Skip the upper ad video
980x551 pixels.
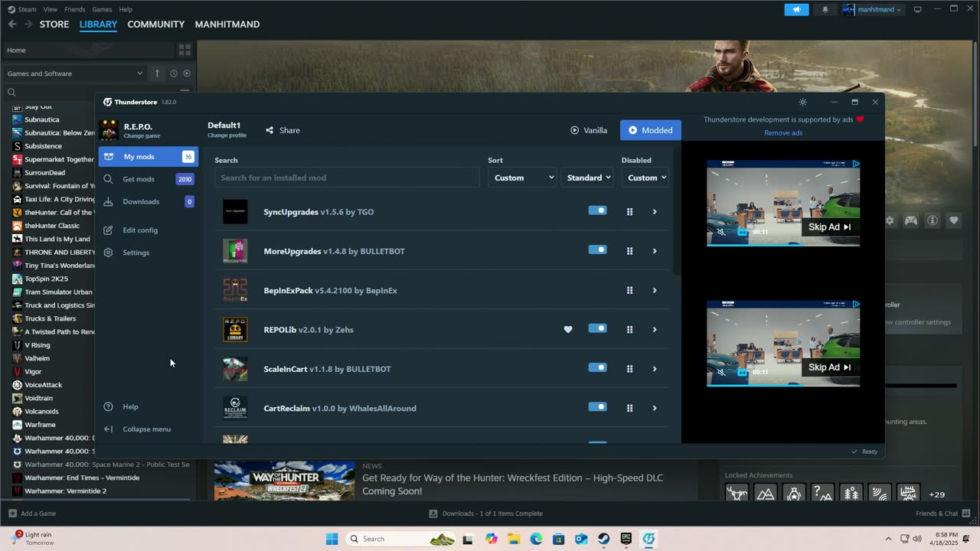829,227
